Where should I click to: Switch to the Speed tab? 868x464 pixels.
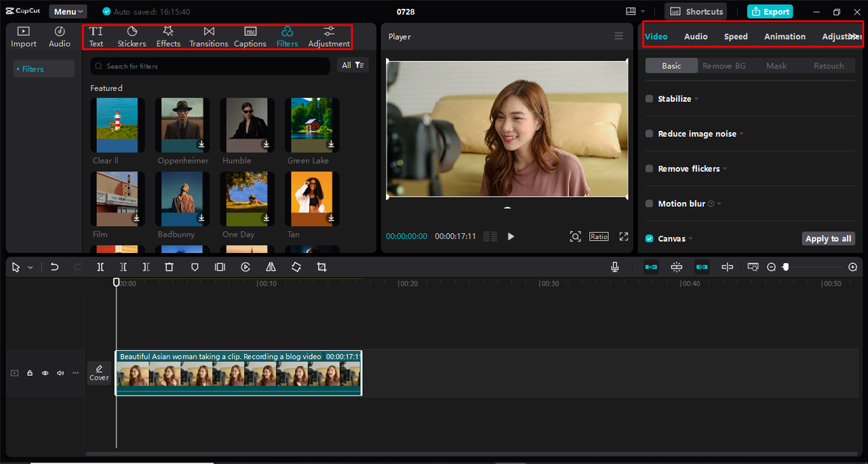[x=736, y=37]
